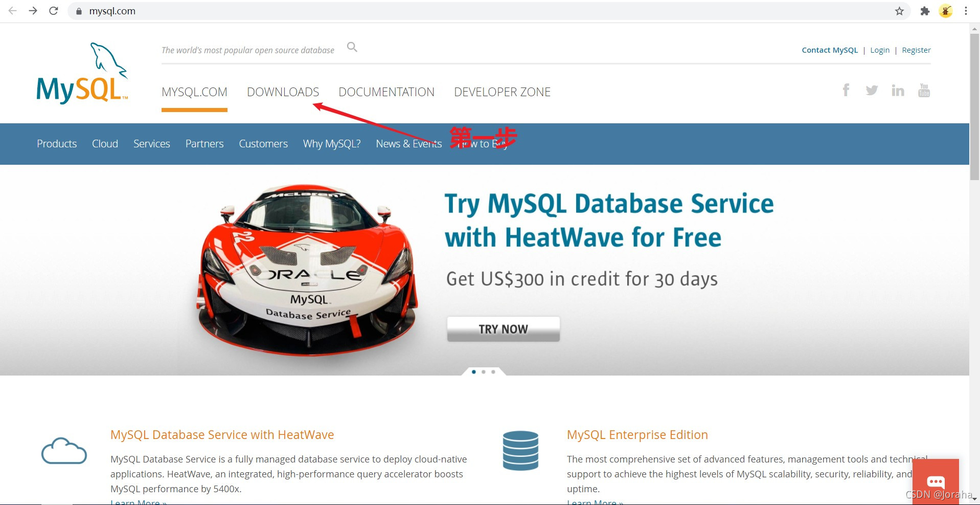Click the MySQL dolphin logo
The image size is (980, 505).
(x=82, y=73)
